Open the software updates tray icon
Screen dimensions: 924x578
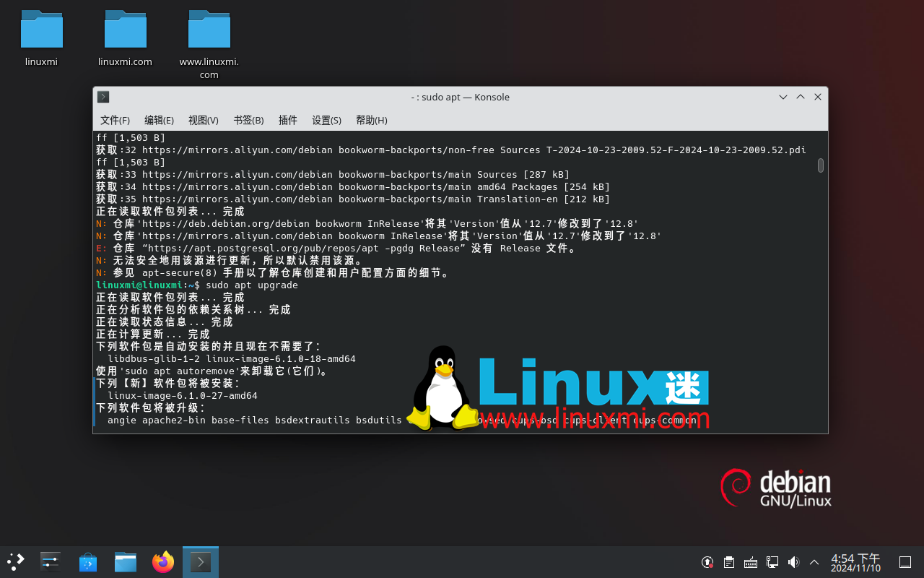pyautogui.click(x=707, y=562)
